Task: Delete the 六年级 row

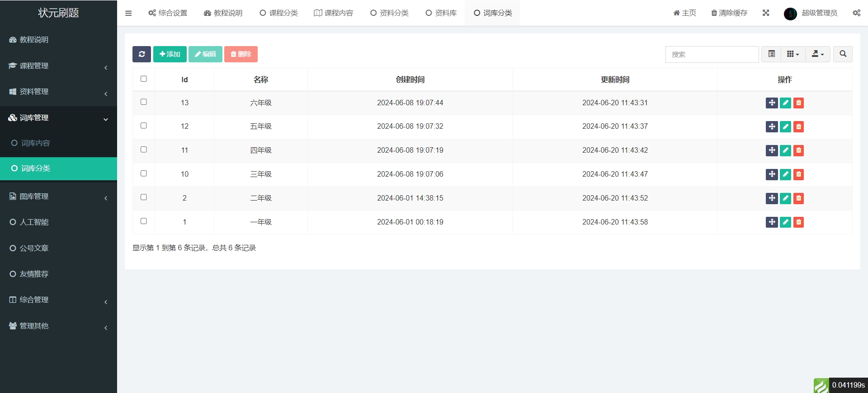Action: pos(799,103)
